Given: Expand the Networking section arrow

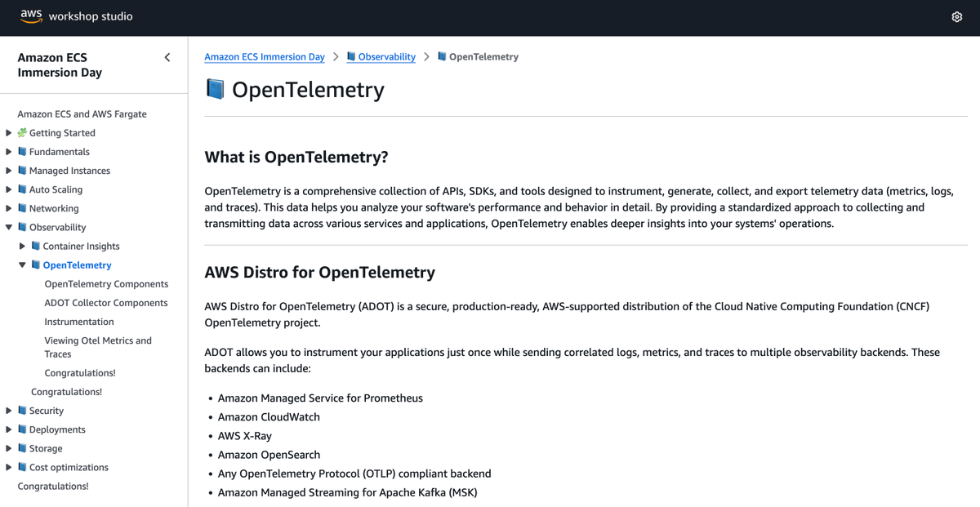Looking at the screenshot, I should (9, 207).
